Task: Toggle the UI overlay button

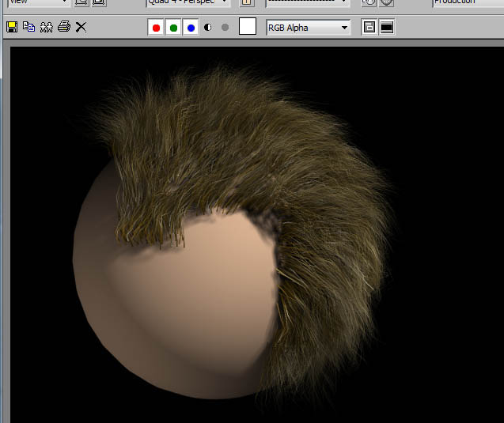Action: coord(369,28)
